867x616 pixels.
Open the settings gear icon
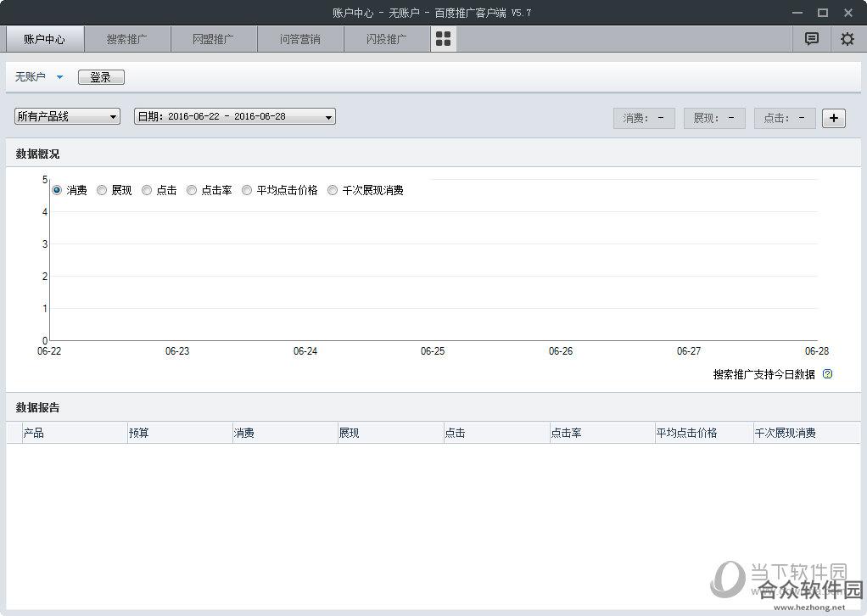click(x=847, y=39)
